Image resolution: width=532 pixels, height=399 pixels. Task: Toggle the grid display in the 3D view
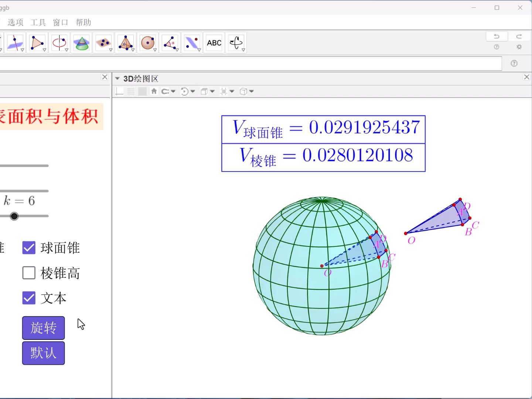[131, 91]
